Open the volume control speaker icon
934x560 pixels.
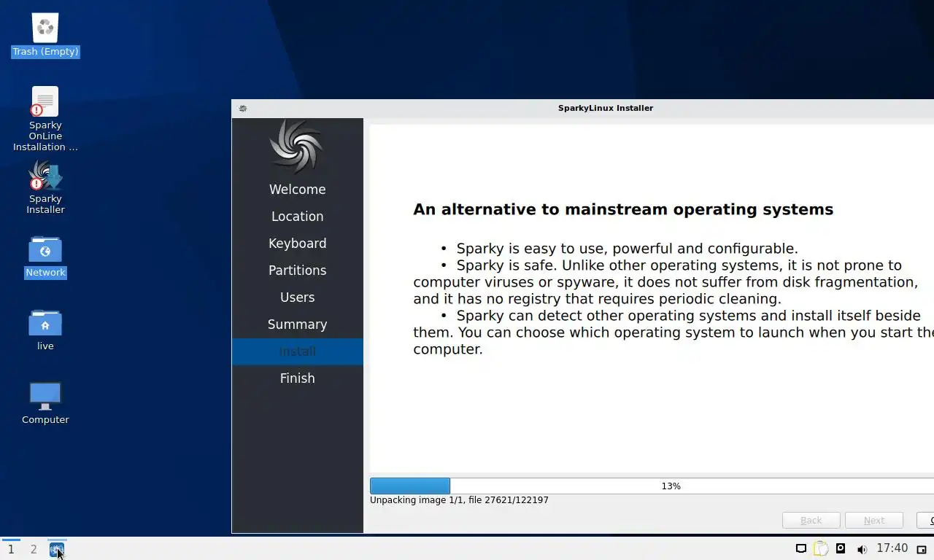click(x=862, y=549)
